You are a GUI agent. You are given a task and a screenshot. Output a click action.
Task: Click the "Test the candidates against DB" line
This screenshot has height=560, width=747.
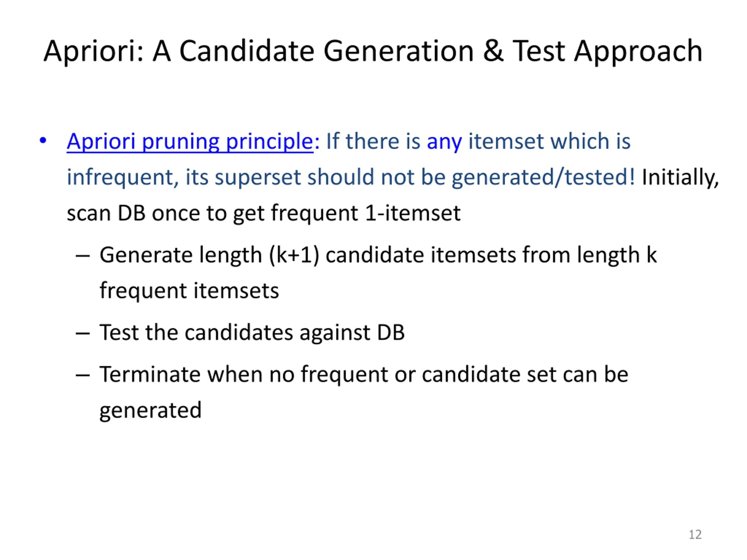click(x=252, y=332)
